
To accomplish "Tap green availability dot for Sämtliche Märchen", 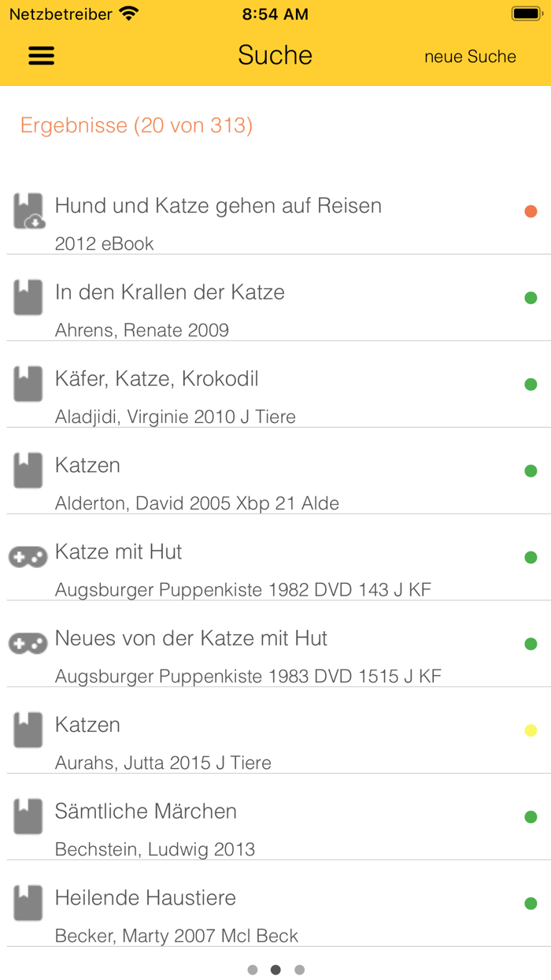I will pyautogui.click(x=531, y=817).
